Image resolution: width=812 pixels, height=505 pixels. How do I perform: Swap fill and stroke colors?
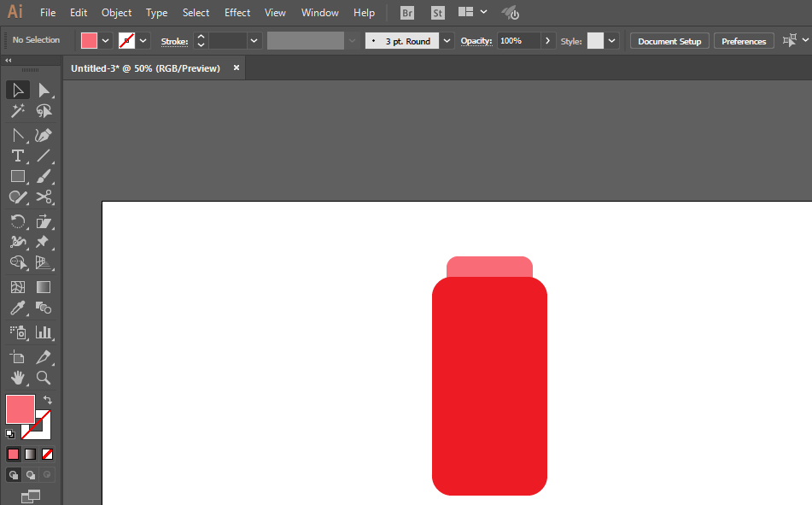pos(49,400)
